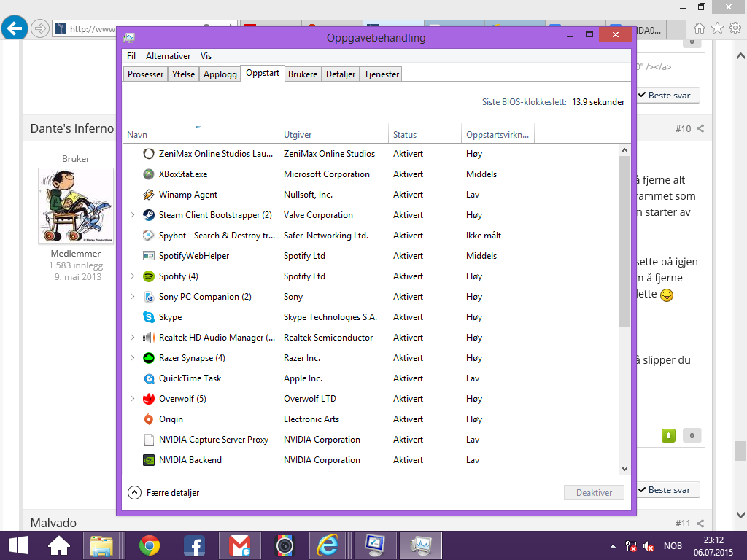Open Chrome from the taskbar
This screenshot has height=560, width=747.
point(149,545)
